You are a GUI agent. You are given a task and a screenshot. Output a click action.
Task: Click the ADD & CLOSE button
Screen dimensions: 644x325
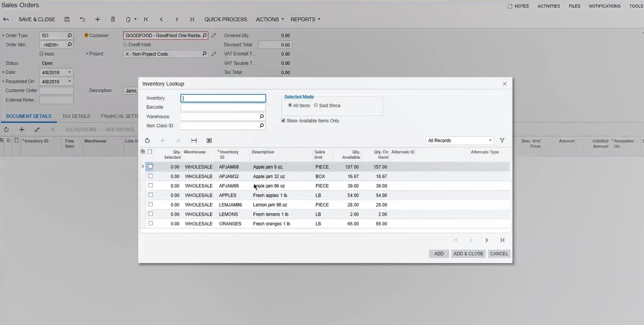[x=468, y=253]
